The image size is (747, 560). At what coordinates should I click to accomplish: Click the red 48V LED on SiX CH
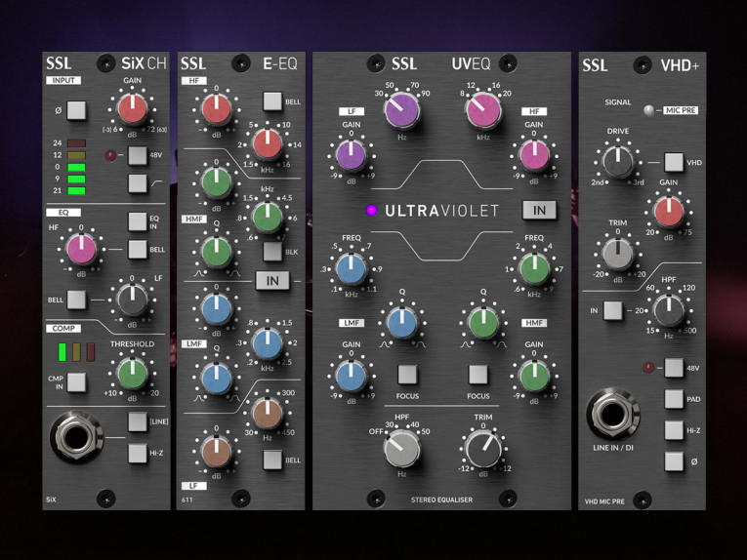click(110, 155)
